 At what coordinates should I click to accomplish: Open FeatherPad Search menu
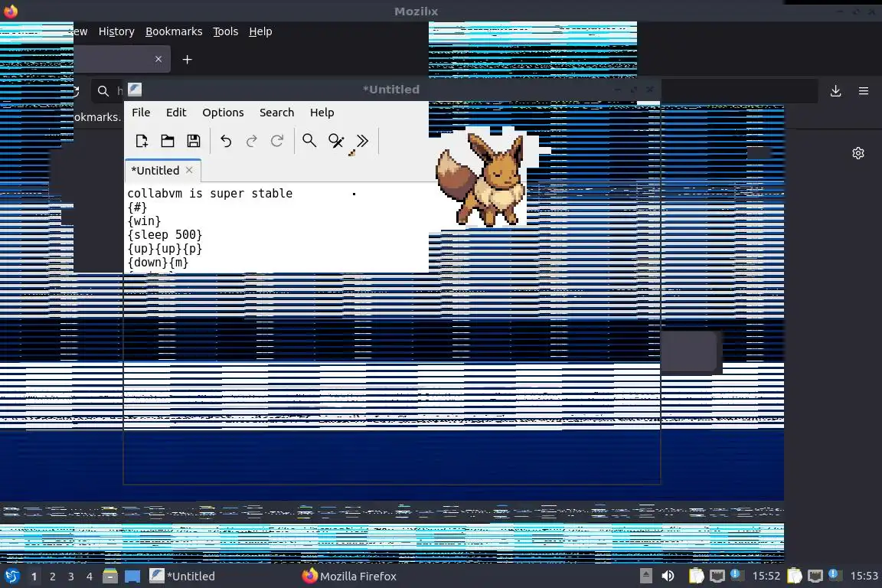pos(276,113)
